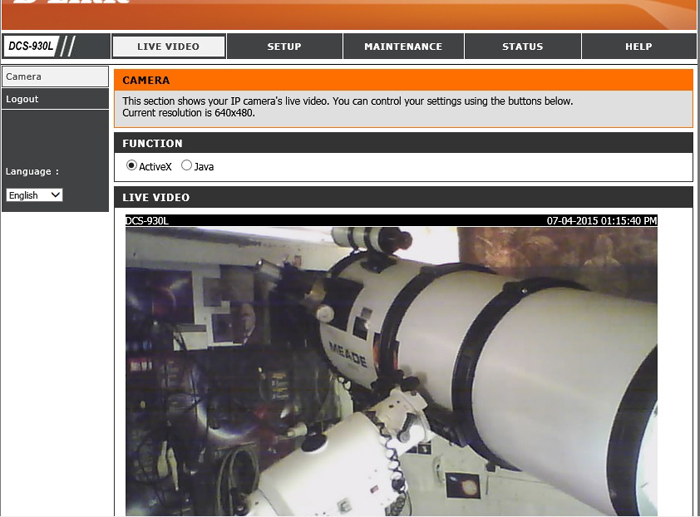Click the 07-04-2015 01:15:40 PM timestamp

601,221
